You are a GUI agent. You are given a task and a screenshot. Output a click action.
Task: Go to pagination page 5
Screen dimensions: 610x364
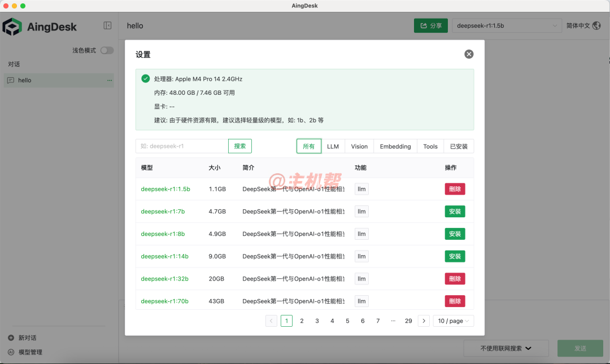pos(347,321)
